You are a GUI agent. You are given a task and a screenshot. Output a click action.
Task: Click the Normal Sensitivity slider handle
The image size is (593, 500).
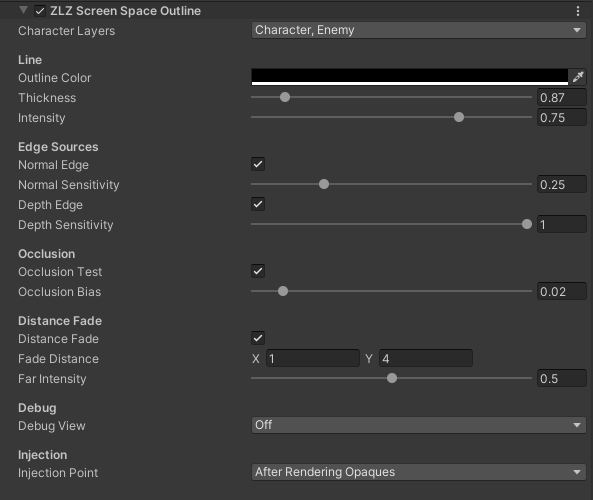pos(324,184)
